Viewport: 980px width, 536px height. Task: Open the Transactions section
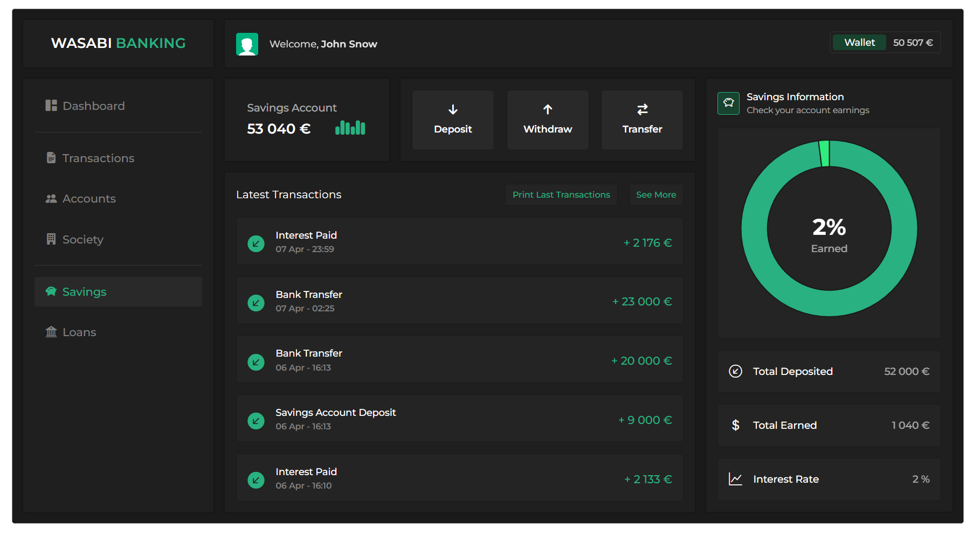(x=98, y=158)
